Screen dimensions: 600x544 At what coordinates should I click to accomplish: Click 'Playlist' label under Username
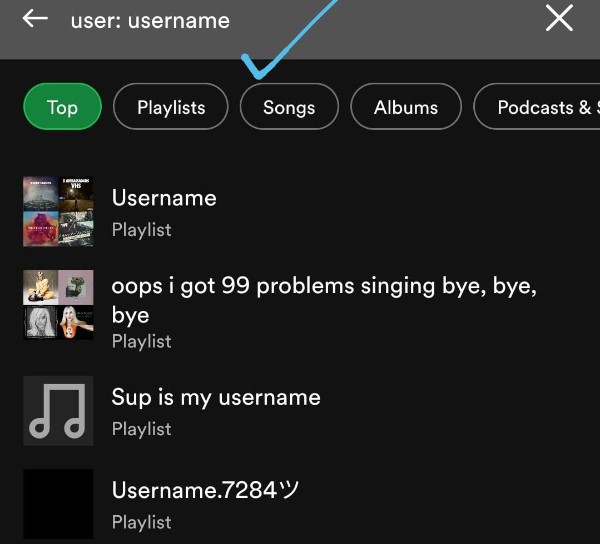pyautogui.click(x=142, y=230)
